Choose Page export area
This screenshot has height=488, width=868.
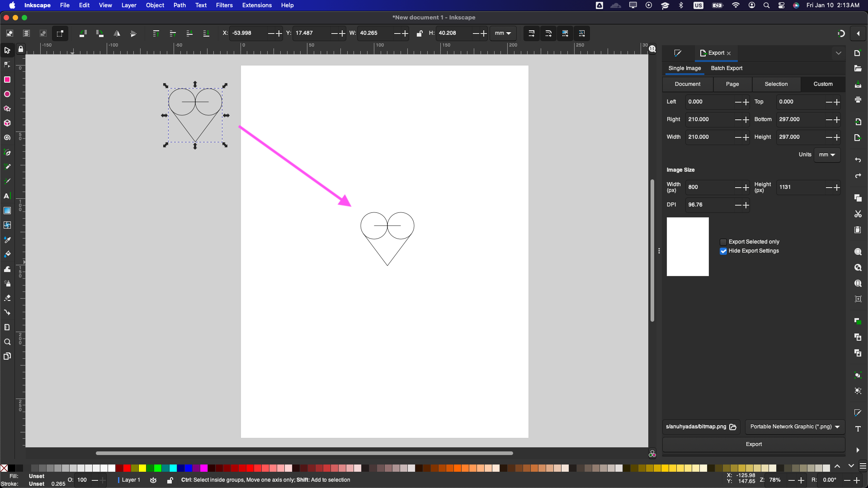tap(732, 84)
